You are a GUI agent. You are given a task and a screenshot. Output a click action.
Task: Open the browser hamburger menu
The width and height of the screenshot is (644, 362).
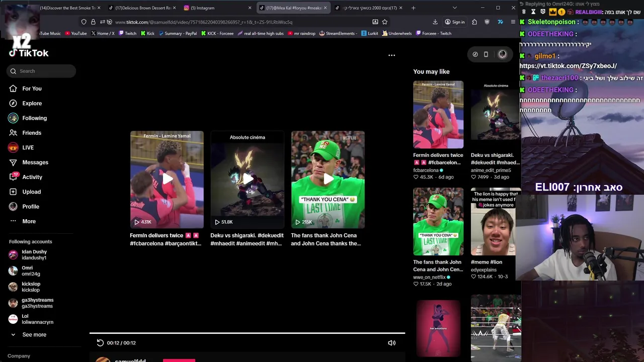coord(513,22)
